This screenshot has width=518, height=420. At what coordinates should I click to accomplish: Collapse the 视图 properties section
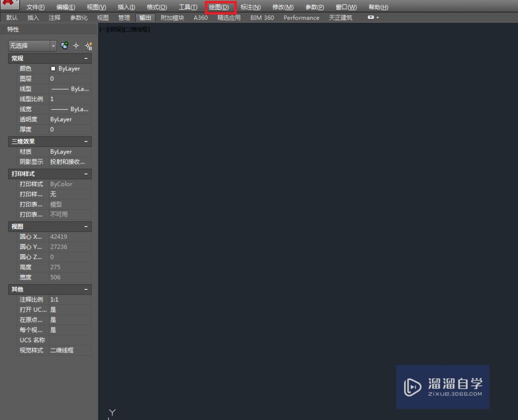tap(86, 226)
